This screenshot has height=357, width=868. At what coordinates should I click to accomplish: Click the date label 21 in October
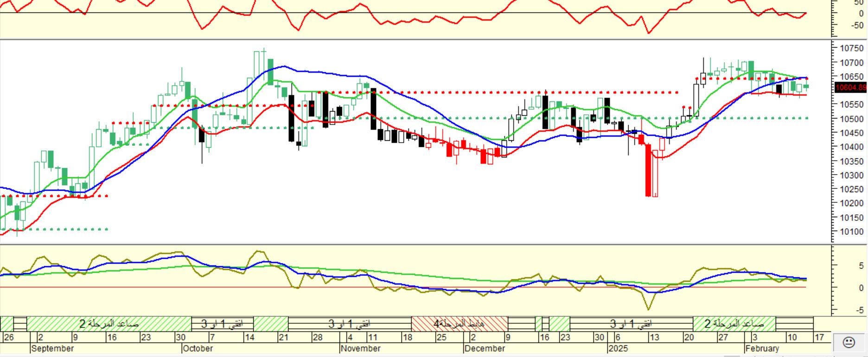(283, 337)
